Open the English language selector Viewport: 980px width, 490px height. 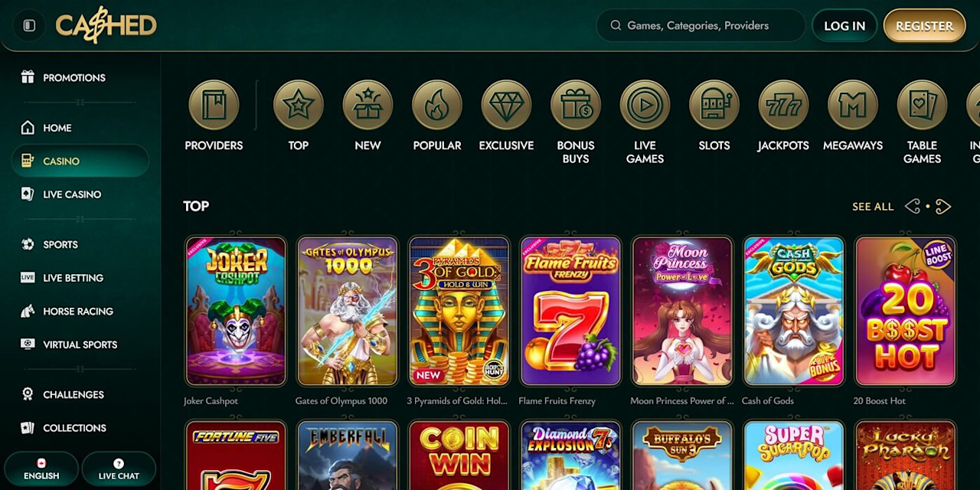coord(41,469)
